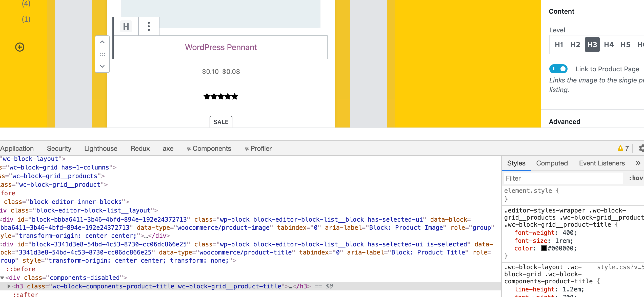Toggle the :hov element state panel
This screenshot has width=644, height=297.
pyautogui.click(x=636, y=178)
